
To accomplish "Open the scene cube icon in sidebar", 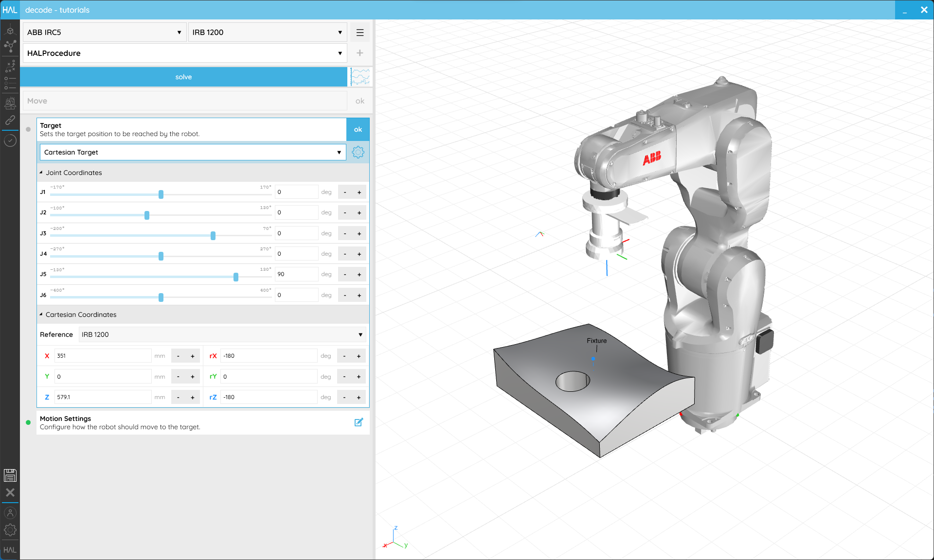I will 10,31.
